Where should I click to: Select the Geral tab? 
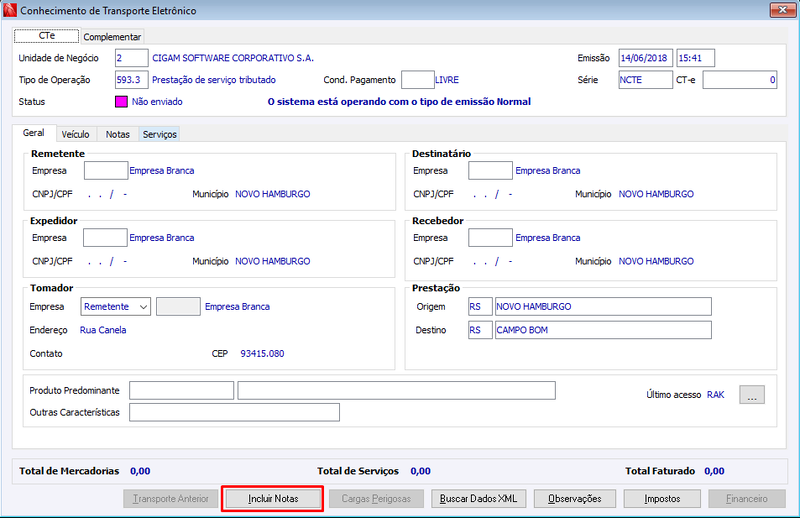pyautogui.click(x=34, y=133)
